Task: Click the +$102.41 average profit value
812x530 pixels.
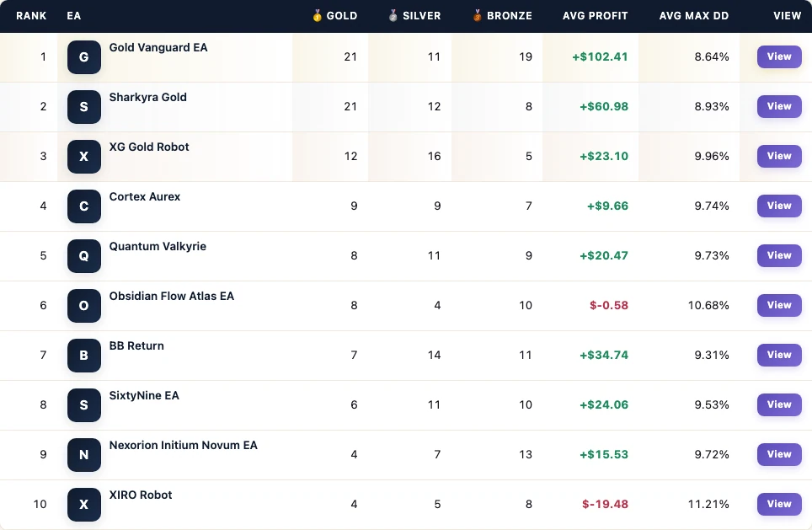Action: pyautogui.click(x=600, y=57)
